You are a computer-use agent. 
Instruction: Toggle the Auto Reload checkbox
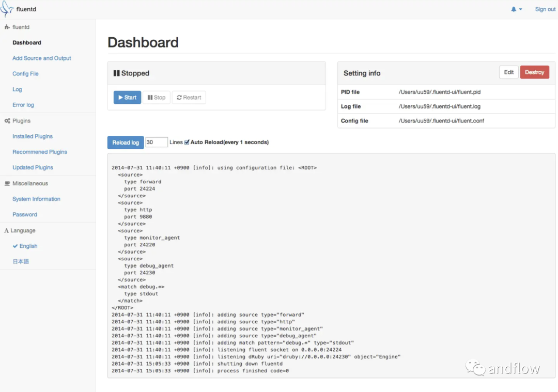187,143
